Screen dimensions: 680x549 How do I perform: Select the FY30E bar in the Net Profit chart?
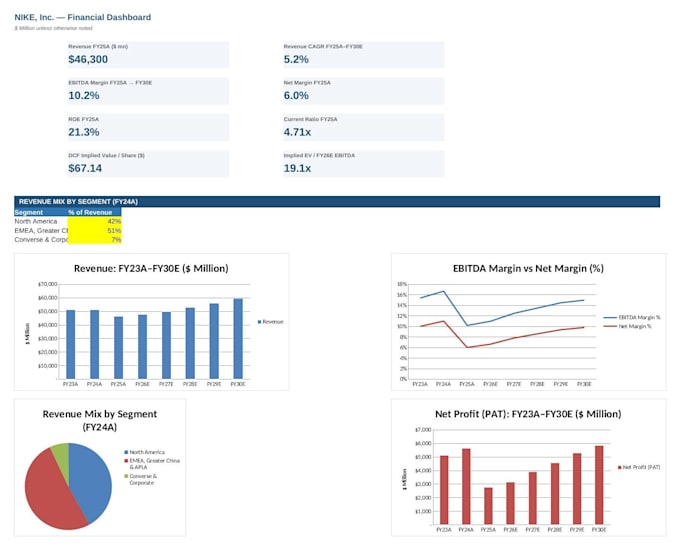click(x=599, y=485)
